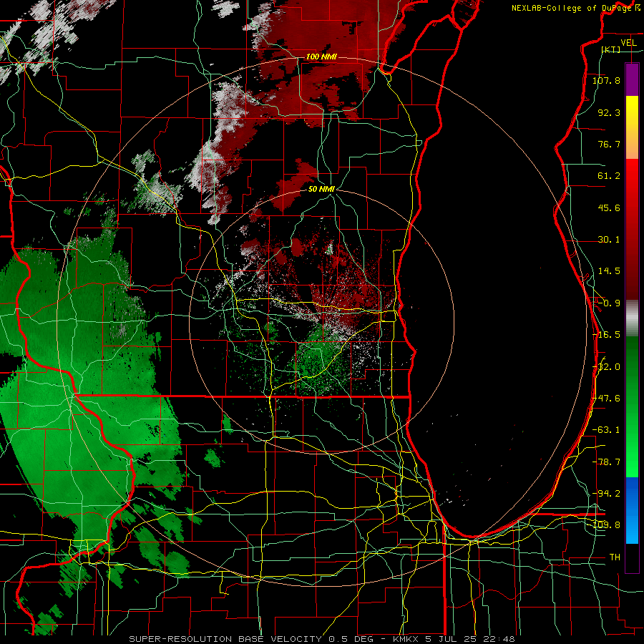Click the NEXLAB-College of DuPage label

pyautogui.click(x=575, y=8)
